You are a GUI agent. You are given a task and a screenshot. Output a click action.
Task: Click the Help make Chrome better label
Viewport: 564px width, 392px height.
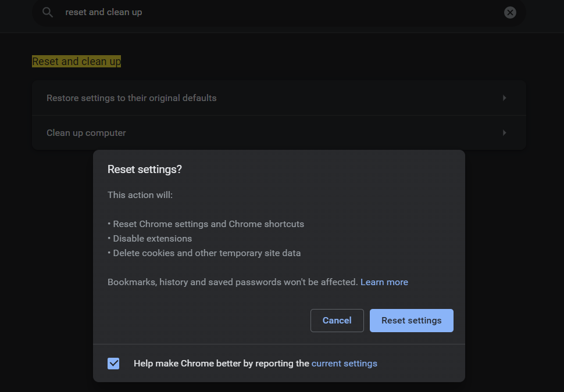(x=221, y=364)
